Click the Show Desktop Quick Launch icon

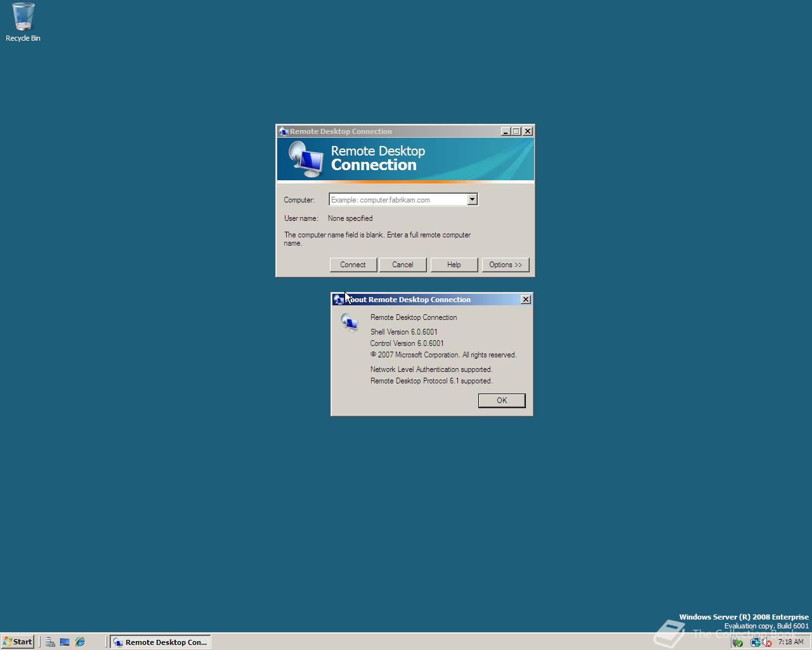65,642
